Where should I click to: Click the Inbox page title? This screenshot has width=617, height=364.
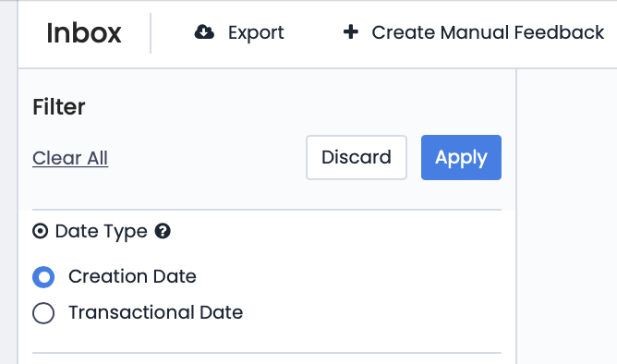click(x=84, y=32)
